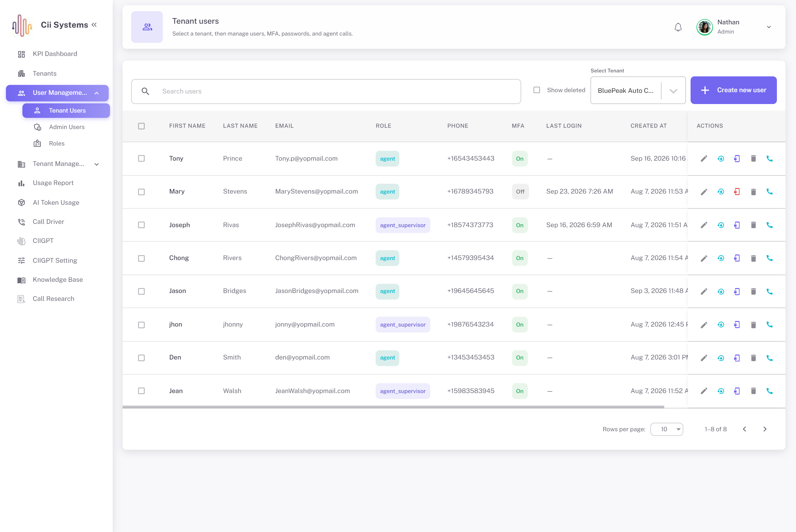
Task: Open CIIGPT Setting in the sidebar
Action: pos(57,261)
